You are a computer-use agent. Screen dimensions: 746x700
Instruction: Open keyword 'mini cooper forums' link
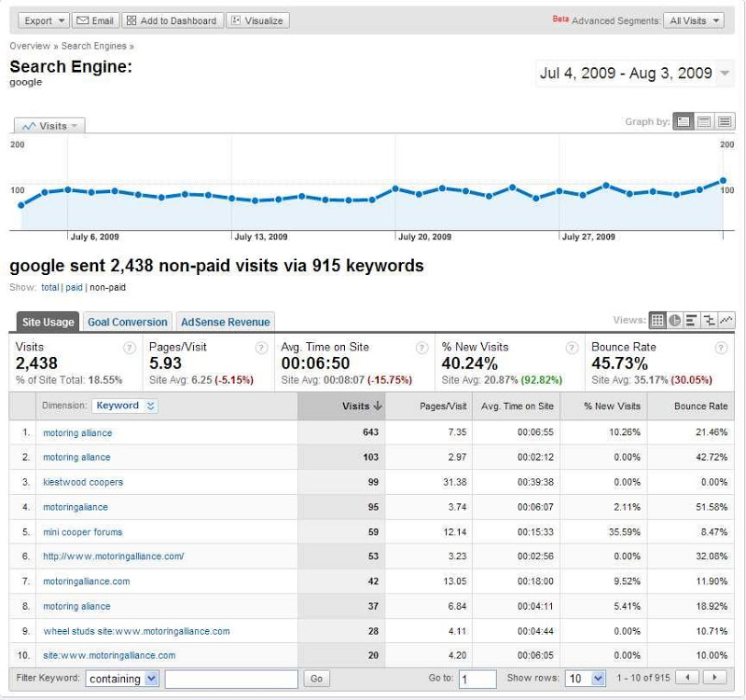[82, 532]
